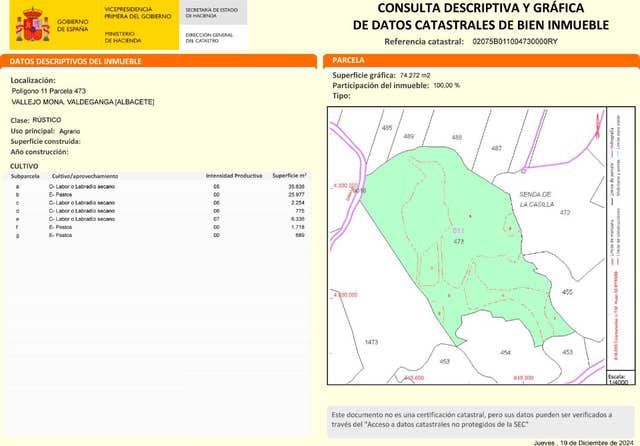Click the Superficie gráfica value 74.272 m2

point(414,75)
